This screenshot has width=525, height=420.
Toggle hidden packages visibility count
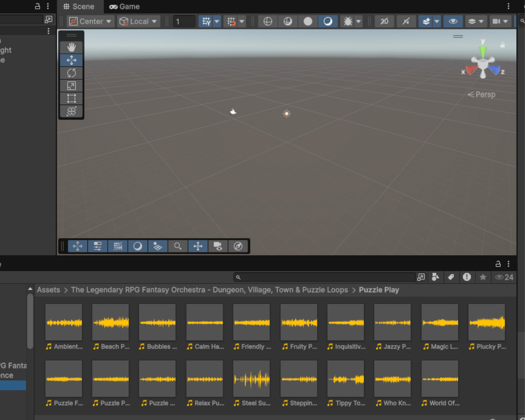(x=504, y=277)
